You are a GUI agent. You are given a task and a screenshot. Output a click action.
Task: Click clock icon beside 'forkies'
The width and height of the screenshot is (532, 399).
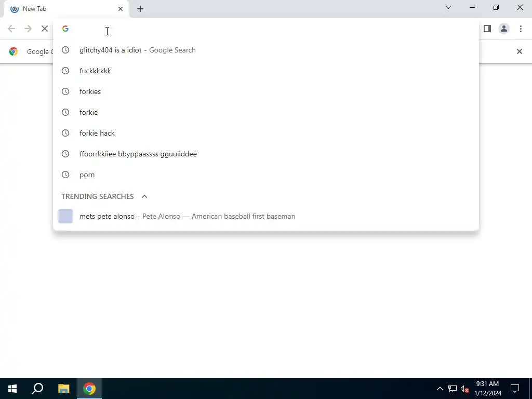65,91
